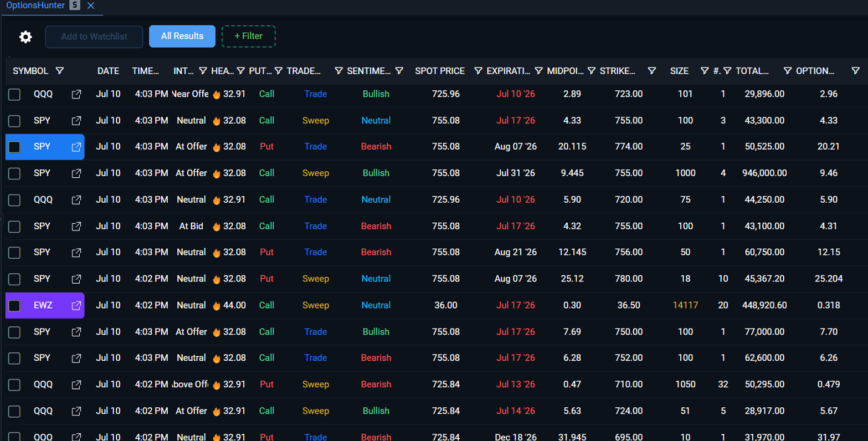Open the SENTIME column filter funnel
868x441 pixels.
(399, 71)
